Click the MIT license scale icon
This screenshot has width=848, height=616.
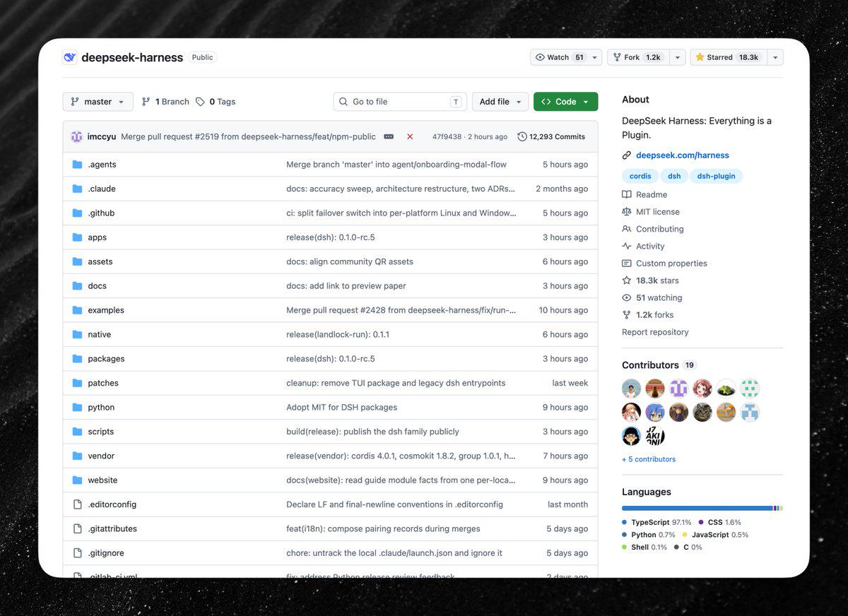pyautogui.click(x=626, y=212)
